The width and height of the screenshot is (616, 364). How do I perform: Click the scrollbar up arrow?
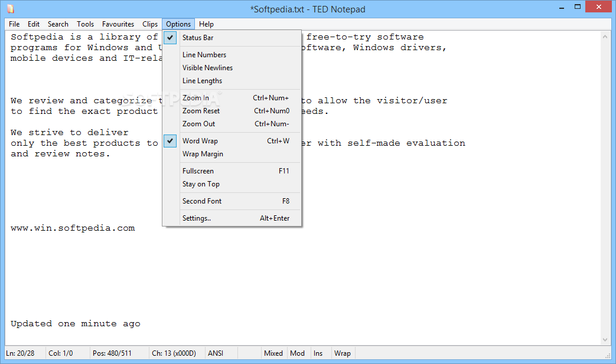(x=605, y=37)
